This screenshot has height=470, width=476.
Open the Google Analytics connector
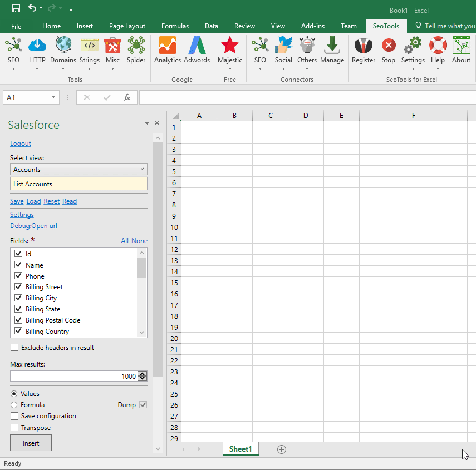(x=167, y=46)
